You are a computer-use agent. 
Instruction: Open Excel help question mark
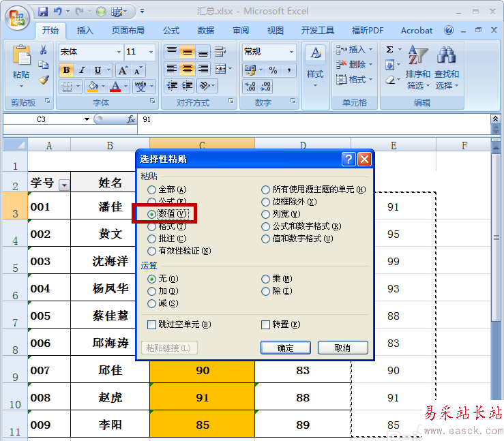pos(449,30)
